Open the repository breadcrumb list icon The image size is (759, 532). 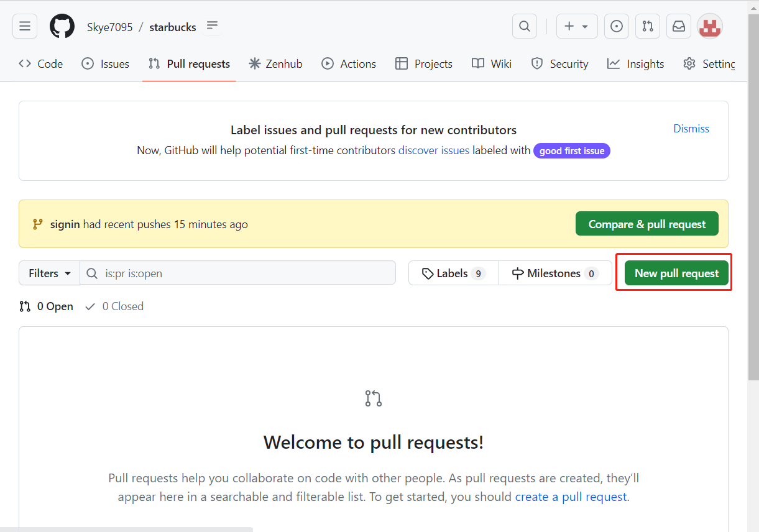213,26
